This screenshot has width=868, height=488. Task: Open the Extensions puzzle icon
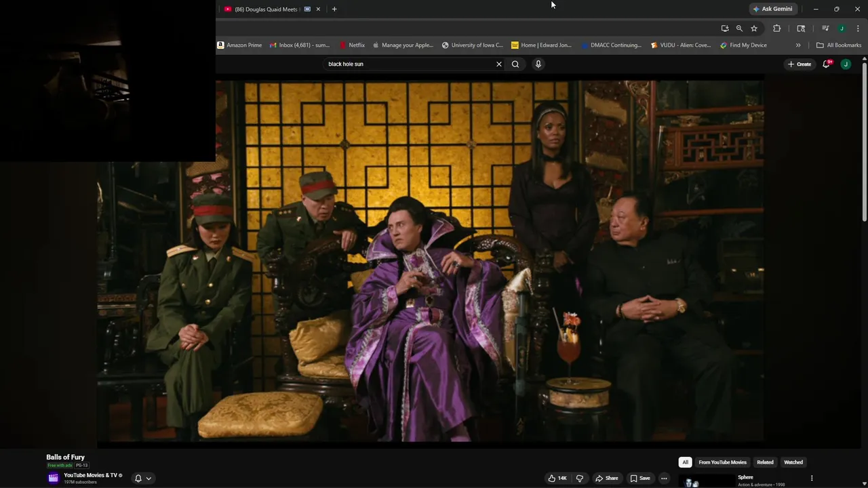click(x=777, y=28)
